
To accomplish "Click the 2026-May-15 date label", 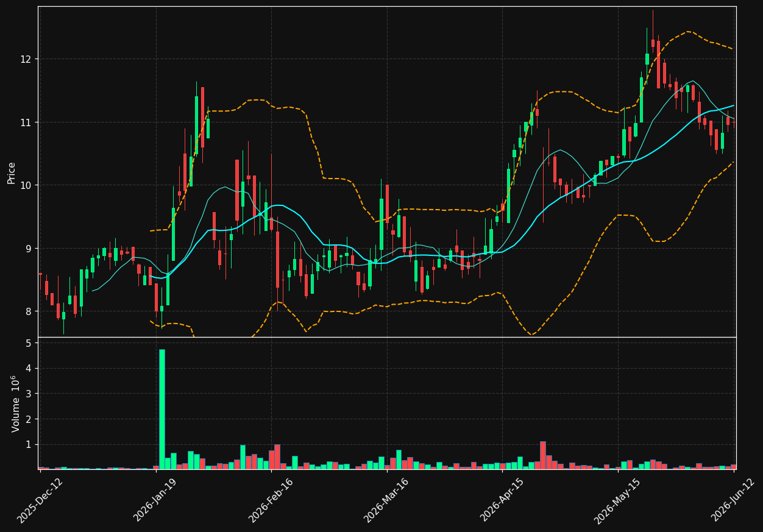I will [x=618, y=500].
